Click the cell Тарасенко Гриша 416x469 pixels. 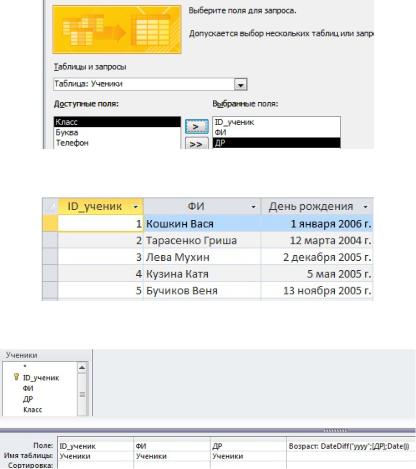coord(202,240)
